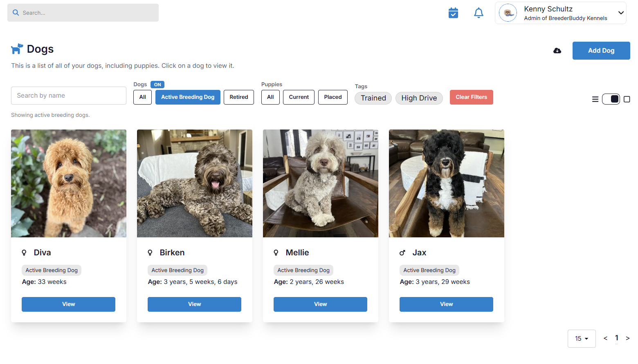Click Active Breeding Dog badge on Jax card
This screenshot has height=364, width=638.
(x=429, y=270)
